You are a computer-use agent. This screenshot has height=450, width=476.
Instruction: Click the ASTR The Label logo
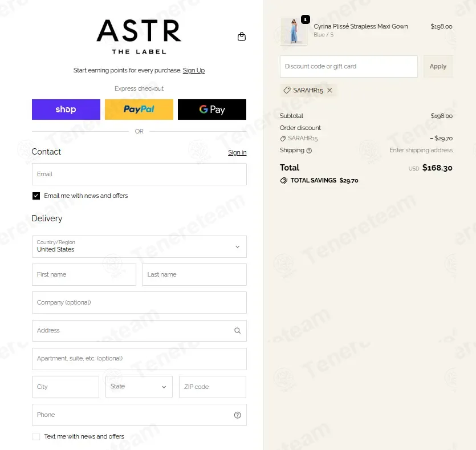click(x=139, y=37)
